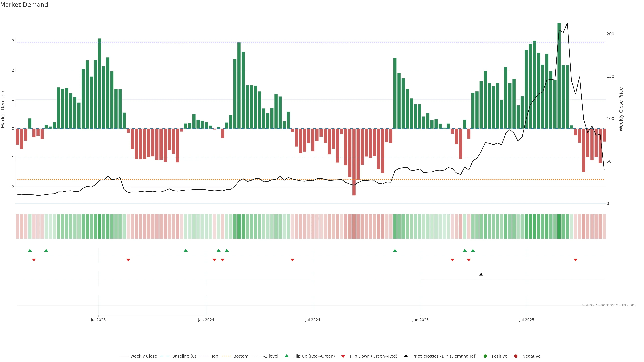Click the last red flip-down marker in late 2025
This screenshot has height=362, width=644.
coord(575,260)
